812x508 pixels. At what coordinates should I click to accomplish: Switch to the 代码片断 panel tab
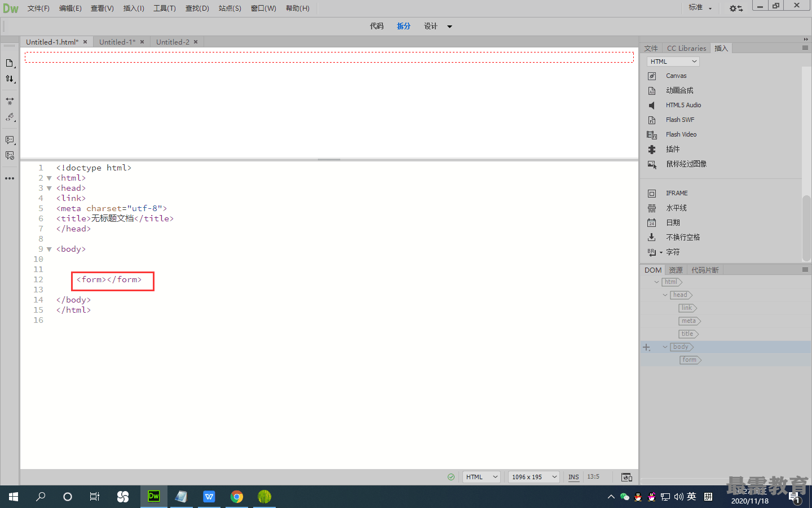point(705,270)
